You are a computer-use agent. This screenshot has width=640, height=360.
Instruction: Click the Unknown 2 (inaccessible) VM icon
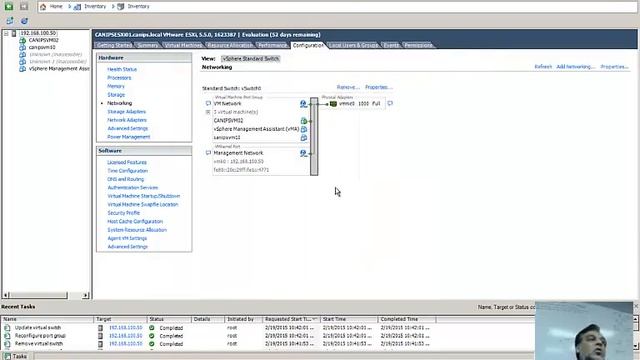[22, 62]
